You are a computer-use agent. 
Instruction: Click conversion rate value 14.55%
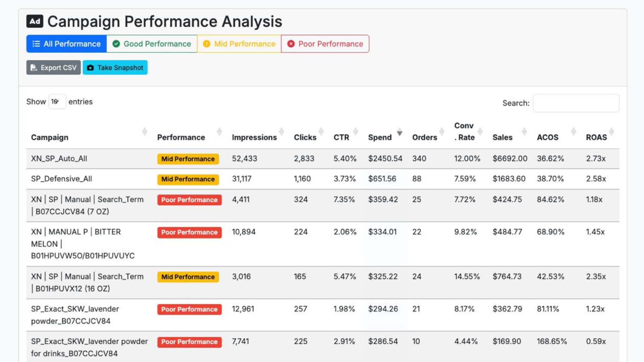(x=467, y=277)
